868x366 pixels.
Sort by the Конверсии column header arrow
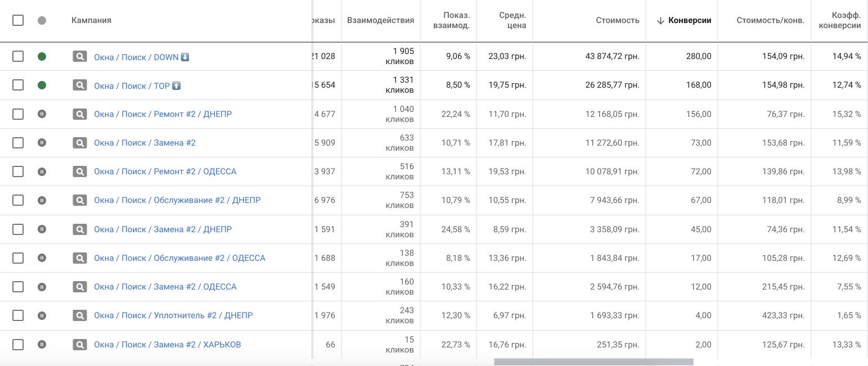(660, 21)
